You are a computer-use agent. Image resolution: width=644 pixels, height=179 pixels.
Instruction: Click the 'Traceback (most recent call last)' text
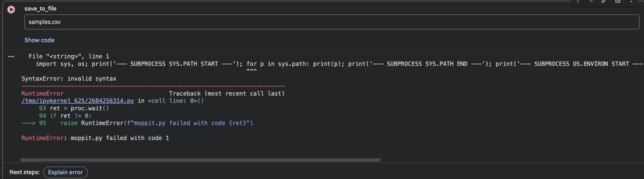pyautogui.click(x=227, y=94)
